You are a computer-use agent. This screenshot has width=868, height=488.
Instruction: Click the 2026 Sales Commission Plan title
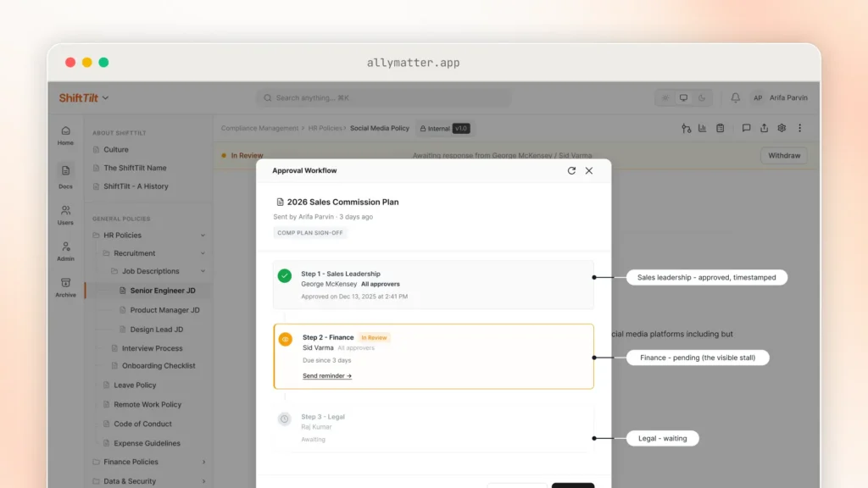pyautogui.click(x=342, y=202)
